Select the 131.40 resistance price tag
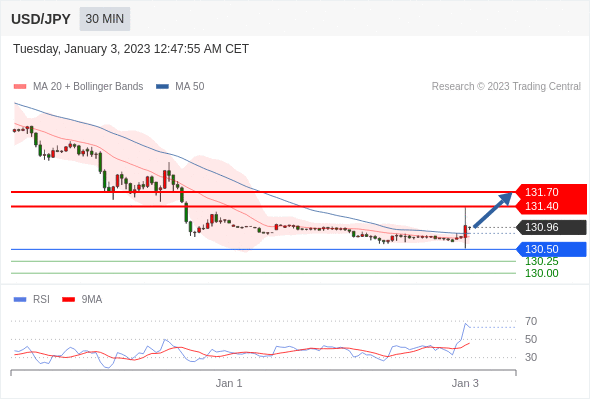This screenshot has height=400, width=590. [x=551, y=207]
